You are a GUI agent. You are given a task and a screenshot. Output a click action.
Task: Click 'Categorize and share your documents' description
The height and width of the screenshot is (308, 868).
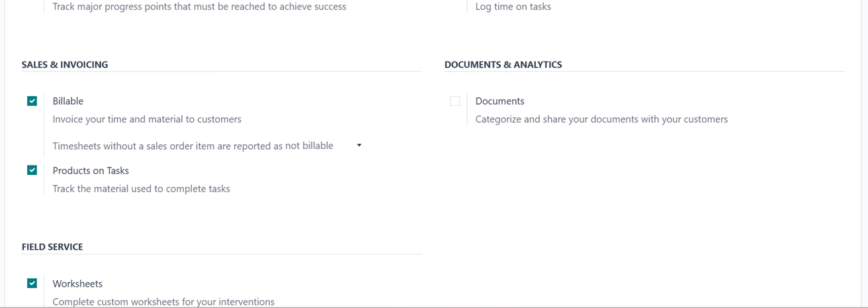coord(601,119)
